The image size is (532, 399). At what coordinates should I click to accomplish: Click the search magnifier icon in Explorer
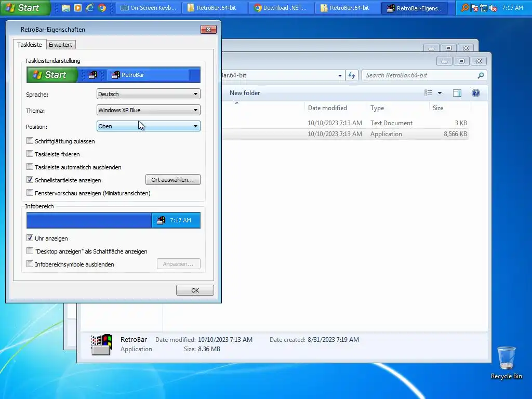(x=481, y=75)
